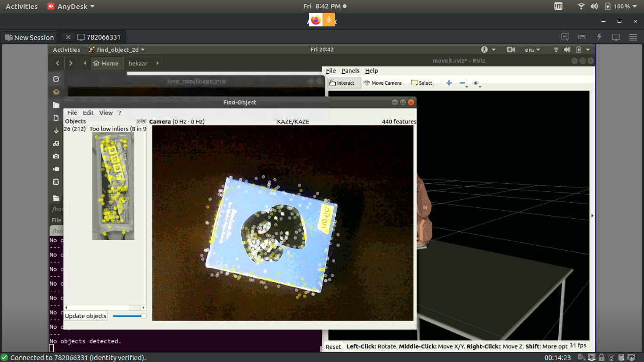Click the Interact tool in RViz toolbar
The image size is (644, 362).
(342, 83)
